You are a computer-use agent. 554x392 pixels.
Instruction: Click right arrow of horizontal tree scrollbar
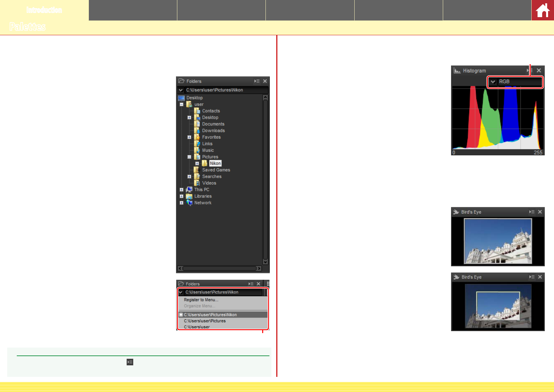point(259,269)
